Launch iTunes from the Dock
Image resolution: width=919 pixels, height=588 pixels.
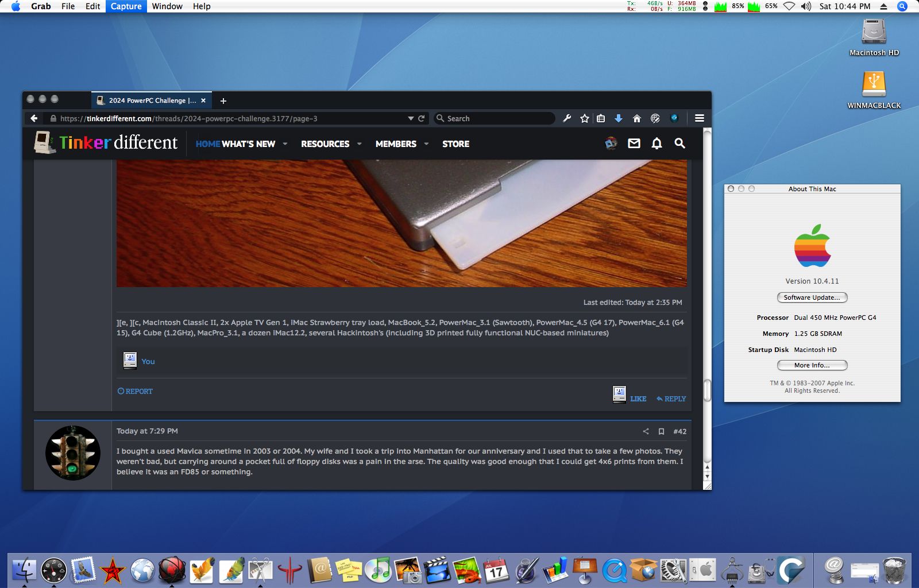tap(378, 571)
